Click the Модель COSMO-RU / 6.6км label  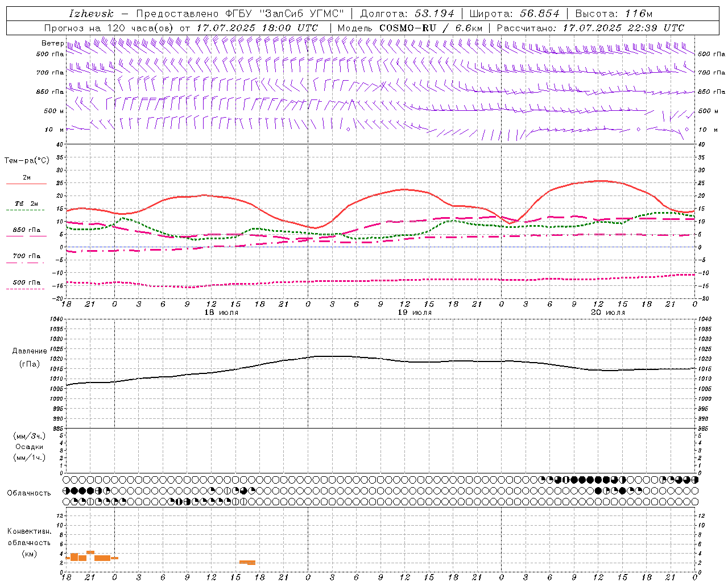coord(409,28)
